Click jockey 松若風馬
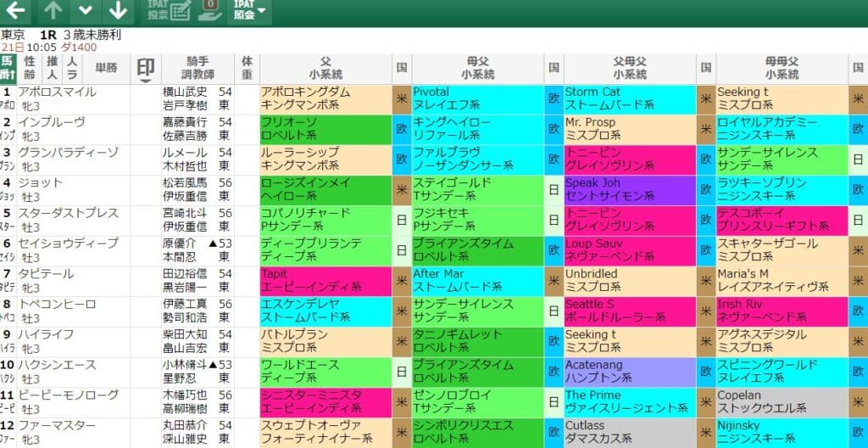The width and height of the screenshot is (868, 448). click(x=185, y=183)
